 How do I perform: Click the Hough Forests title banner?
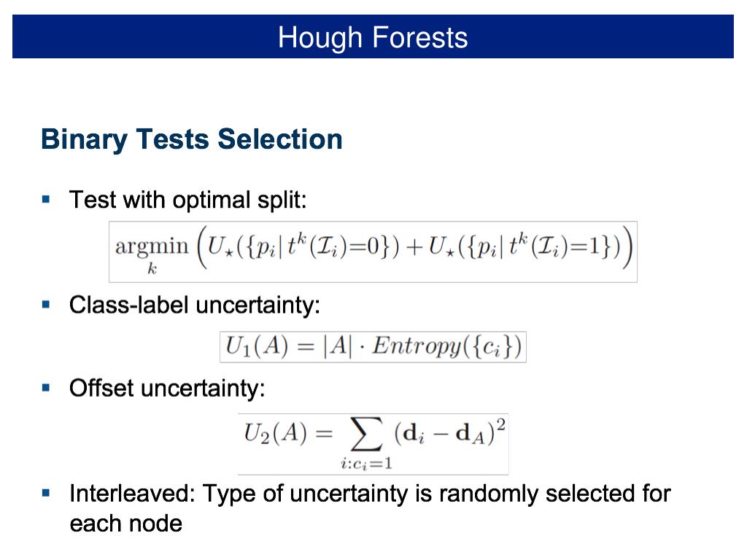tap(373, 36)
